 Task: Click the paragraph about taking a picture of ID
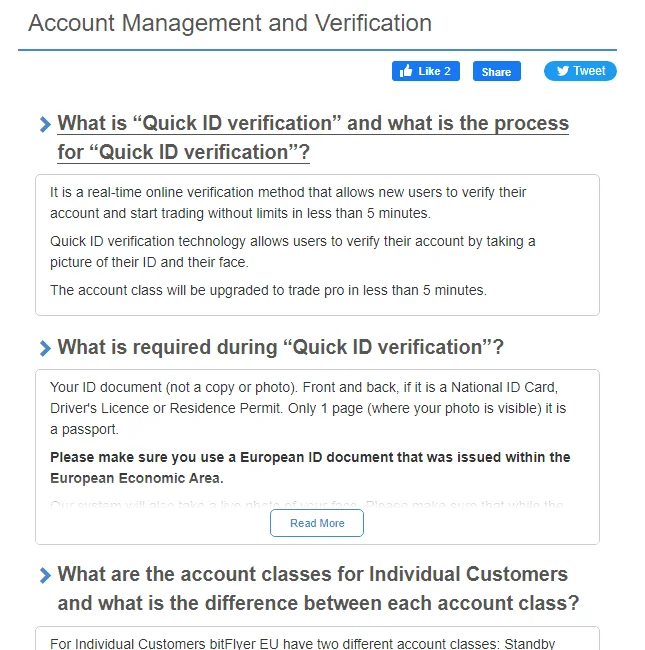293,251
